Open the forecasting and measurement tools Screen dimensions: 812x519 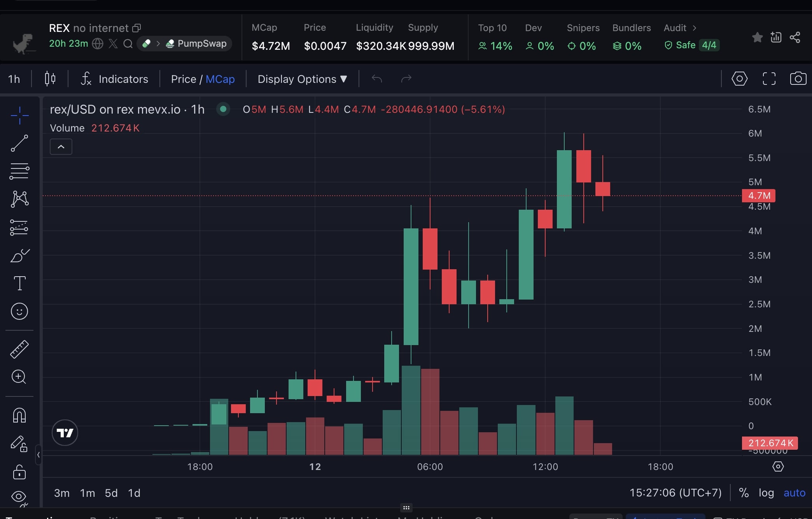(x=19, y=227)
